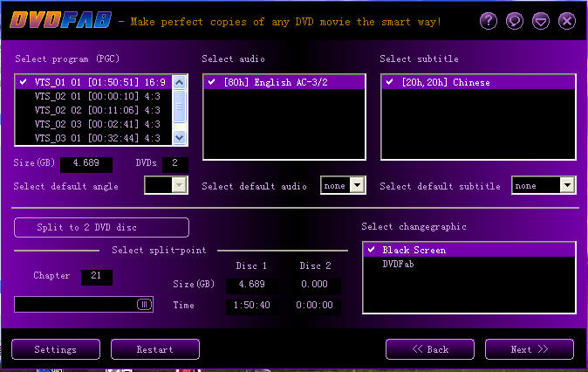Open Settings
This screenshot has width=588, height=372.
[x=56, y=349]
